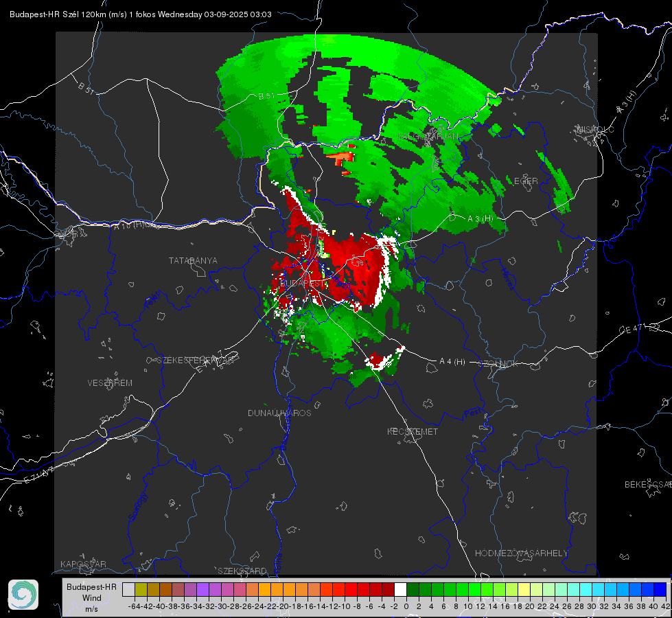This screenshot has height=618, width=672.
Task: Click the SZEKESFEHERVAR city label
Action: (196, 360)
